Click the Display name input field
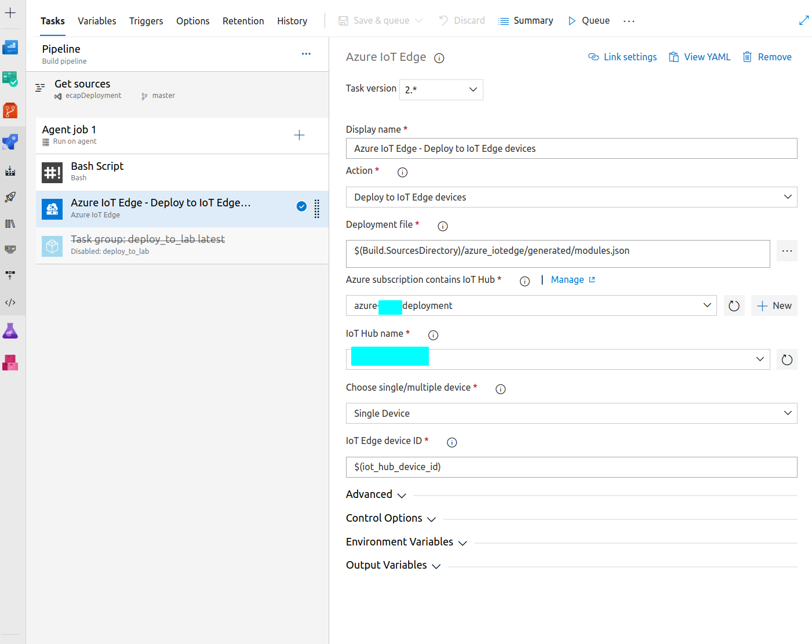 (571, 148)
